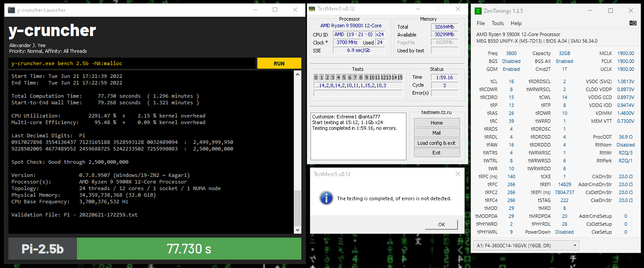This screenshot has width=644, height=268.
Task: Click the green 77.730 s result bar
Action: click(189, 249)
